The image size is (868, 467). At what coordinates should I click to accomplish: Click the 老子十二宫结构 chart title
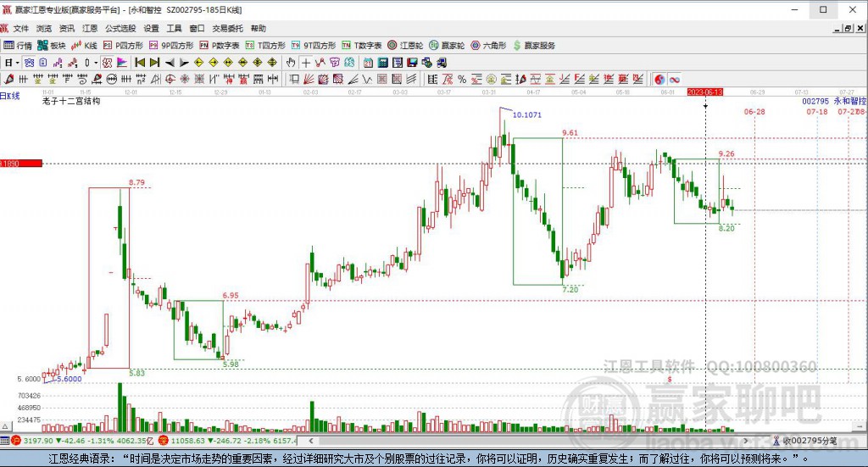click(x=71, y=101)
